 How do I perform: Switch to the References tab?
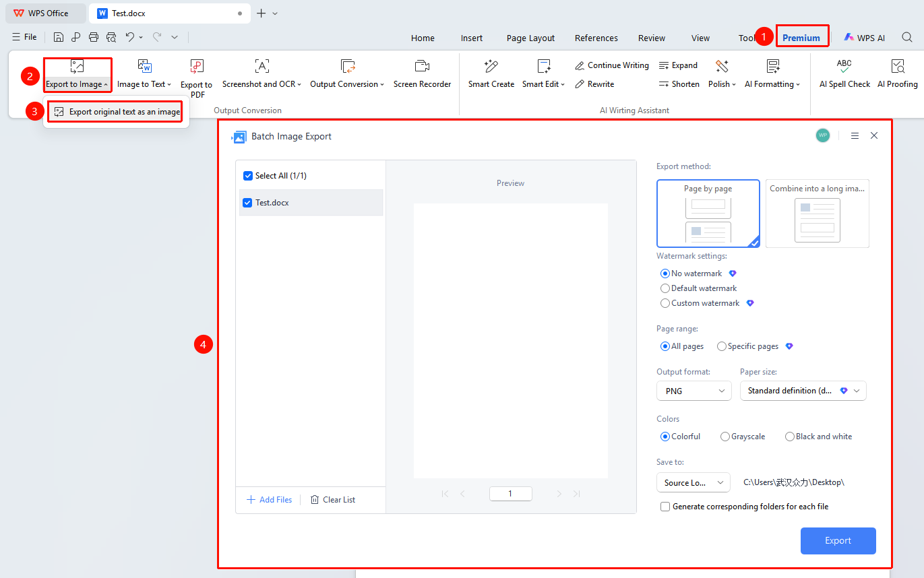coord(596,38)
